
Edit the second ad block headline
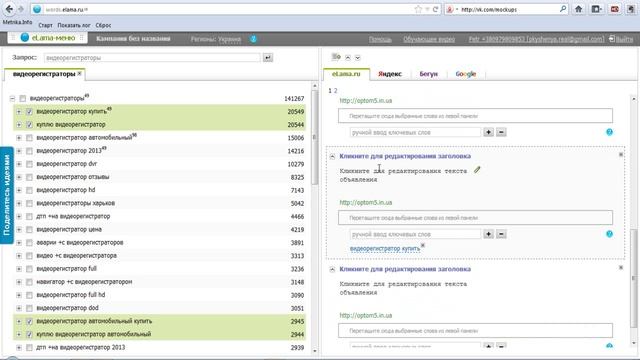(x=405, y=156)
